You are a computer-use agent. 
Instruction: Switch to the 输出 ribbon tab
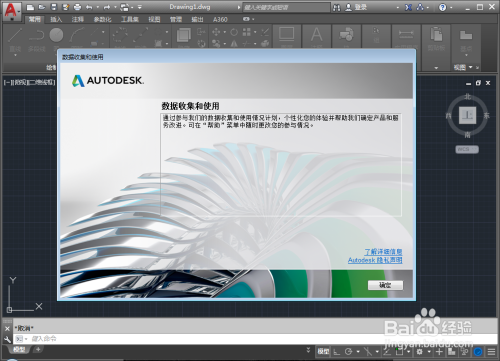click(x=197, y=19)
